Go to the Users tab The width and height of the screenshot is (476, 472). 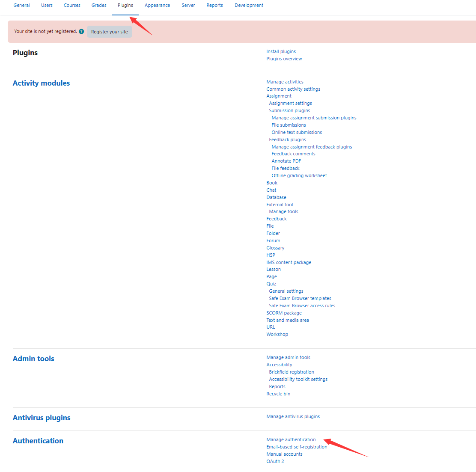(x=47, y=6)
